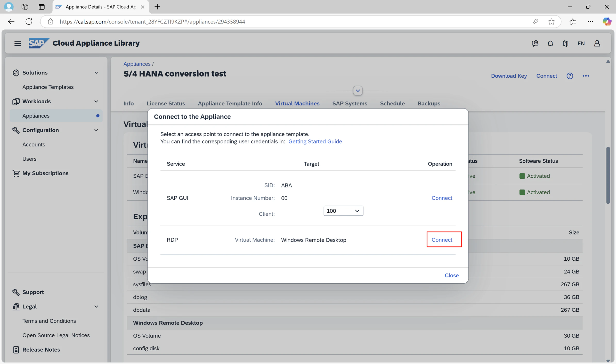Open Appliance Templates in sidebar
This screenshot has width=616, height=364.
(x=48, y=87)
